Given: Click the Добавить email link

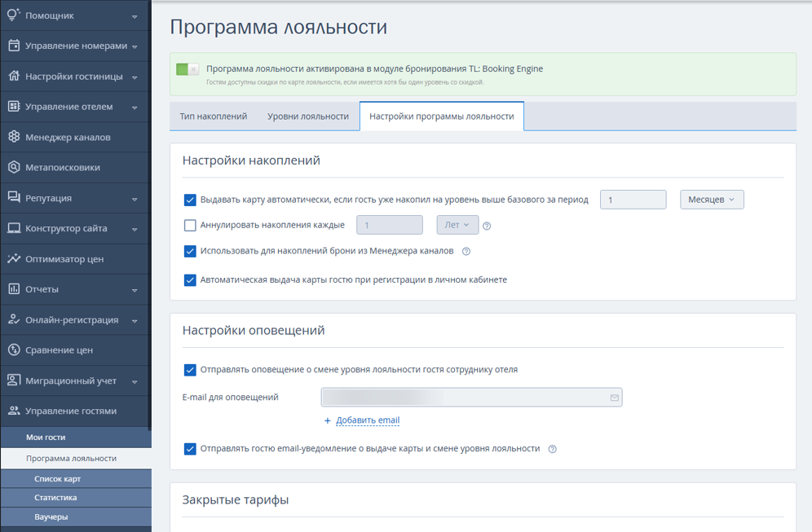Looking at the screenshot, I should (x=368, y=420).
